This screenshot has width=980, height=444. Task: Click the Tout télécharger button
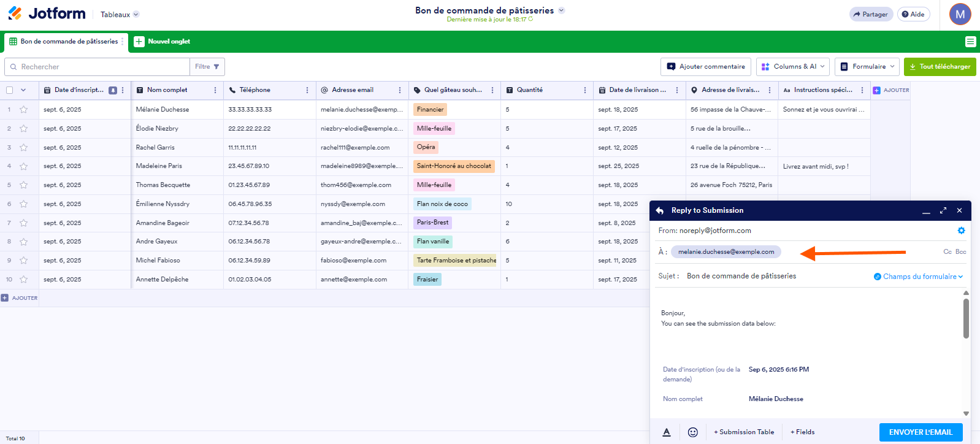[940, 66]
